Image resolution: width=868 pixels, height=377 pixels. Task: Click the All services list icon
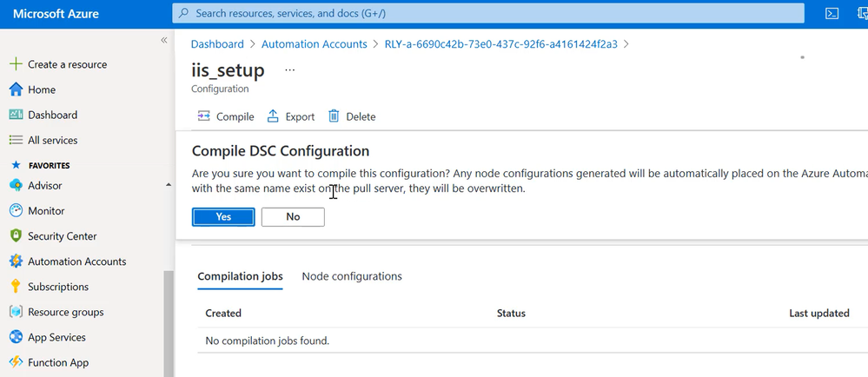point(16,140)
